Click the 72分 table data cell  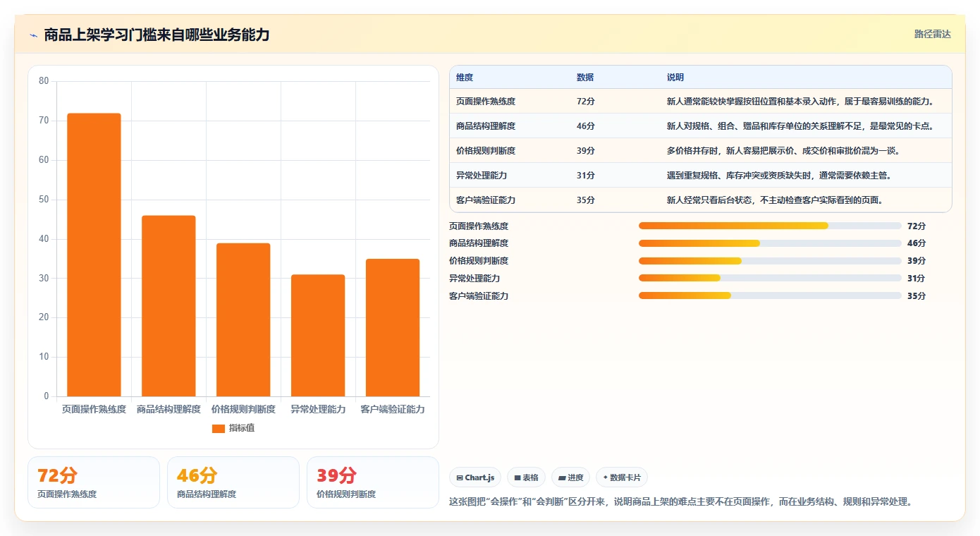click(x=586, y=102)
